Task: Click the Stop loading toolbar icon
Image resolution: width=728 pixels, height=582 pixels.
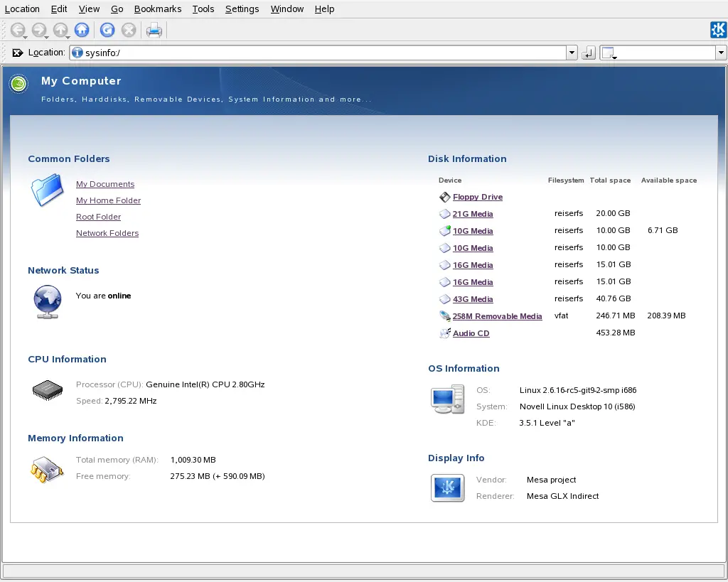Action: click(129, 30)
